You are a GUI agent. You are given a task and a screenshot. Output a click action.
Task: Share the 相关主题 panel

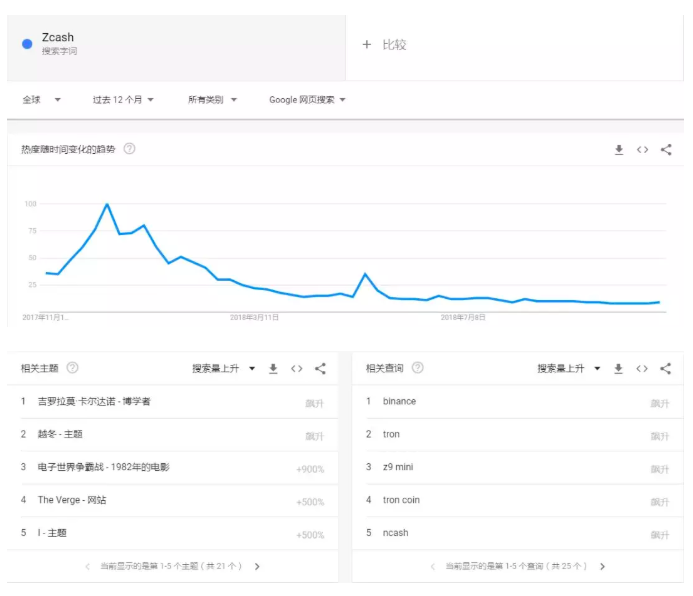click(320, 368)
